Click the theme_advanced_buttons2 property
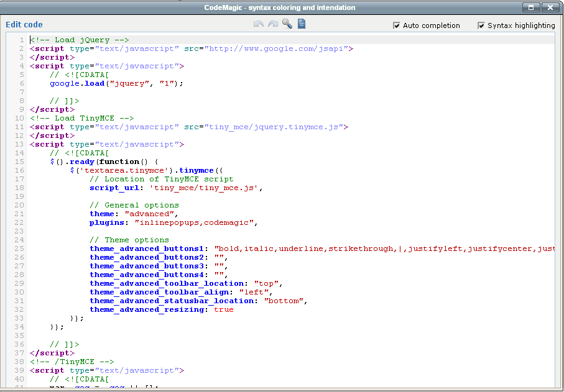The image size is (564, 392). (147, 257)
